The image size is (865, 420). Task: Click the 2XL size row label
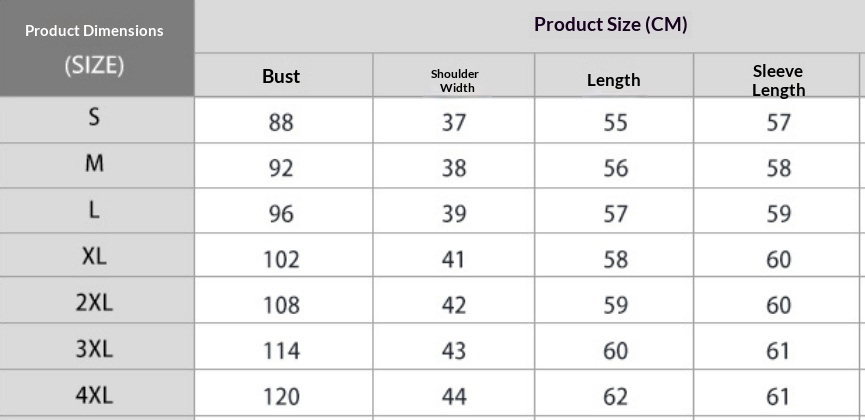tap(94, 303)
